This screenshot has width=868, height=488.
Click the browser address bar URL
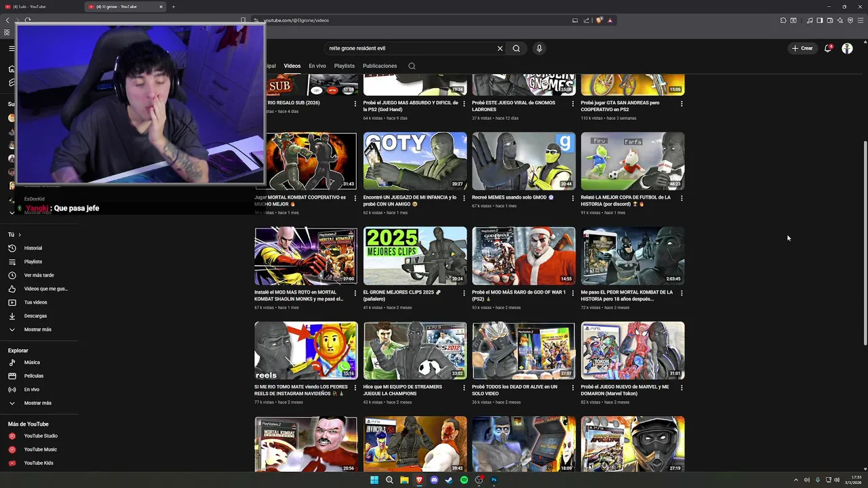pyautogui.click(x=296, y=20)
